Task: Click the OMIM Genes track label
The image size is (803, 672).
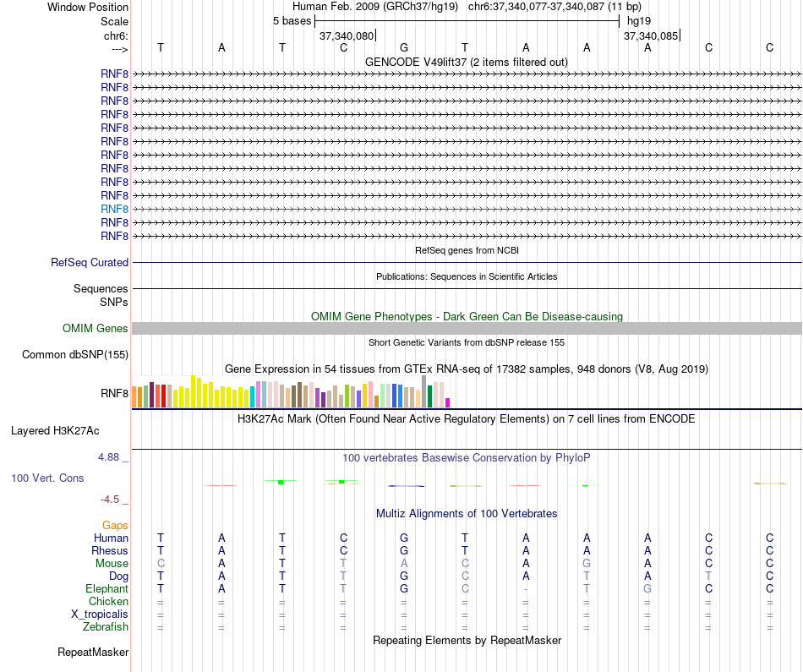Action: click(x=95, y=328)
